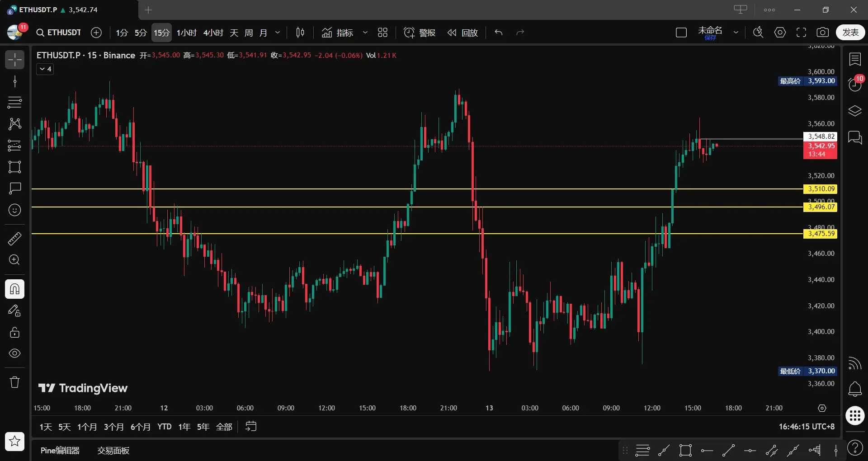868x461 pixels.
Task: Open the alerts panel with the red badge of 10
Action: click(x=855, y=84)
